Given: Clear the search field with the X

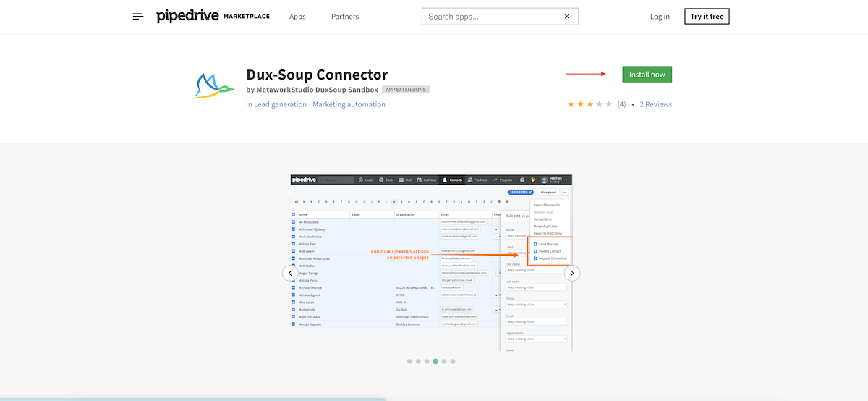Looking at the screenshot, I should [567, 16].
